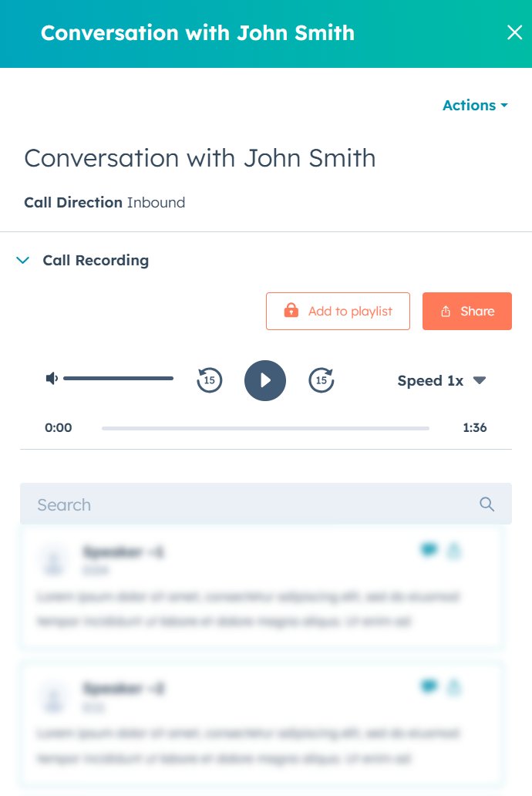Image resolution: width=532 pixels, height=796 pixels.
Task: Play the call recording
Action: pos(265,380)
